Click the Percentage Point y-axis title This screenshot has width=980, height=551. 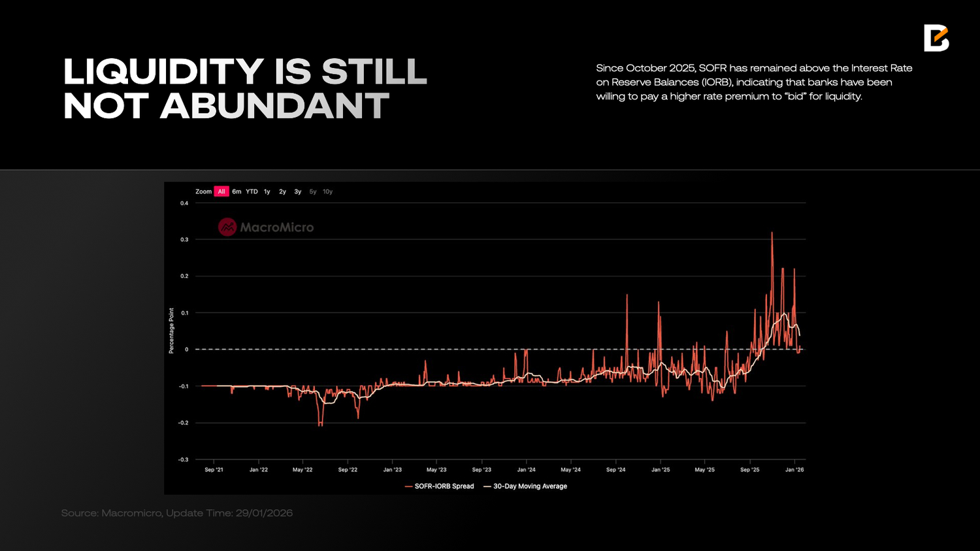pyautogui.click(x=171, y=331)
